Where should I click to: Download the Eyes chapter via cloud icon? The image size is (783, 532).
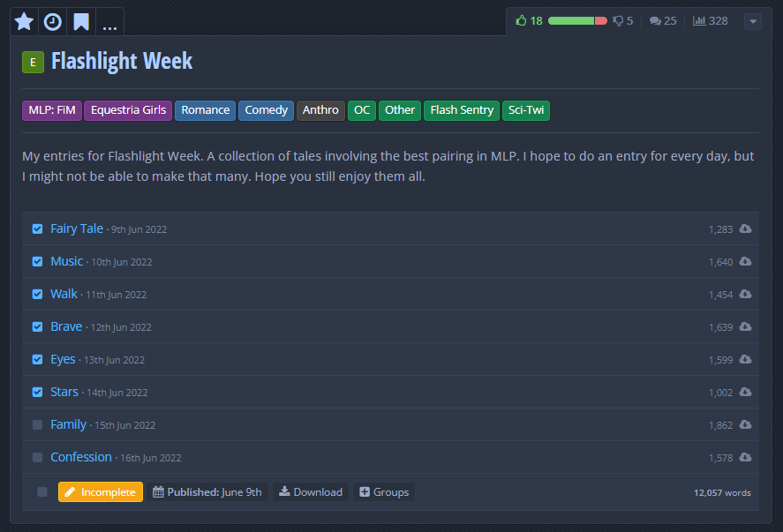746,359
